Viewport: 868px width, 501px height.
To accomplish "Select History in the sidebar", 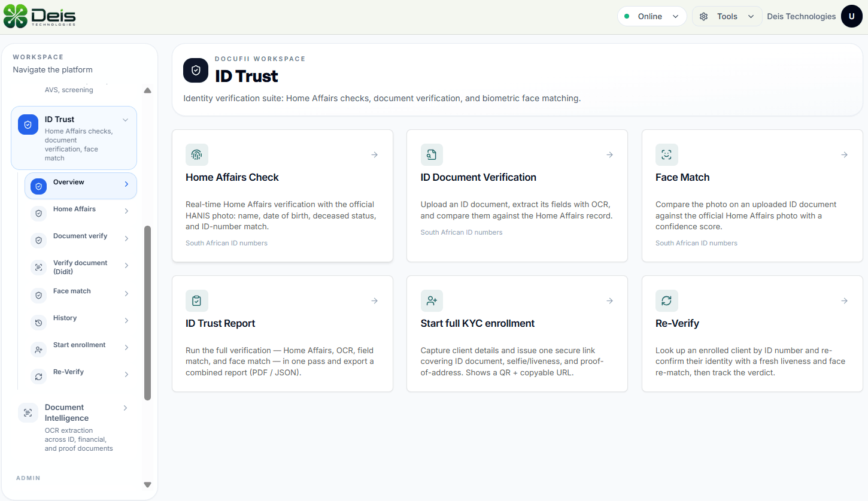I will tap(81, 321).
